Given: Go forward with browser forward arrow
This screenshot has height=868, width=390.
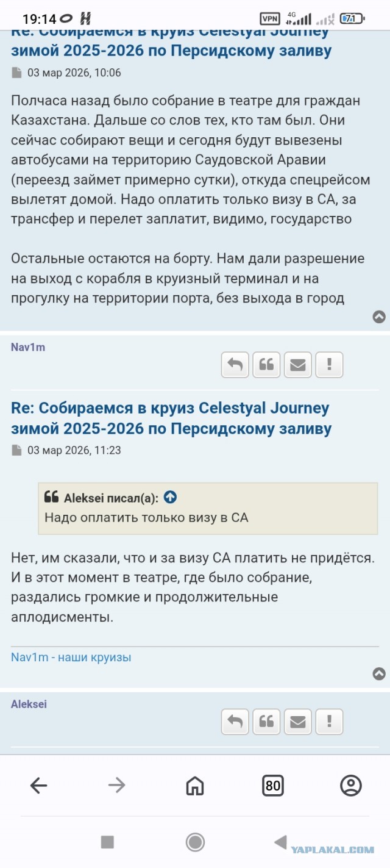Looking at the screenshot, I should pyautogui.click(x=116, y=786).
